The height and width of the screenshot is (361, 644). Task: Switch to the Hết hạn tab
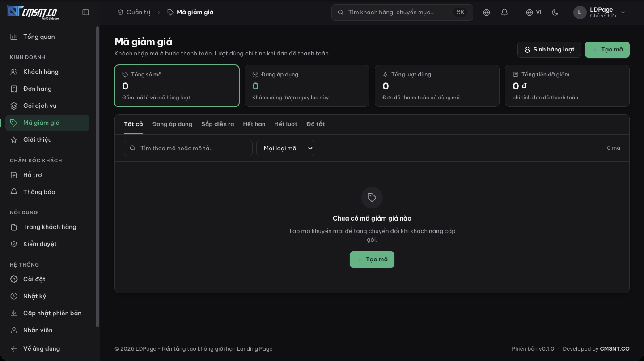[254, 124]
